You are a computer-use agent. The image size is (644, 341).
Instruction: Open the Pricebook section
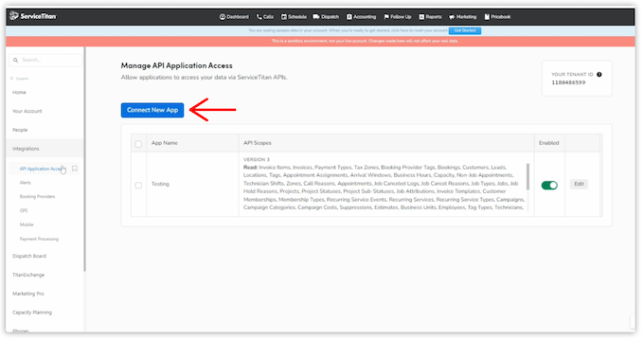coord(497,17)
